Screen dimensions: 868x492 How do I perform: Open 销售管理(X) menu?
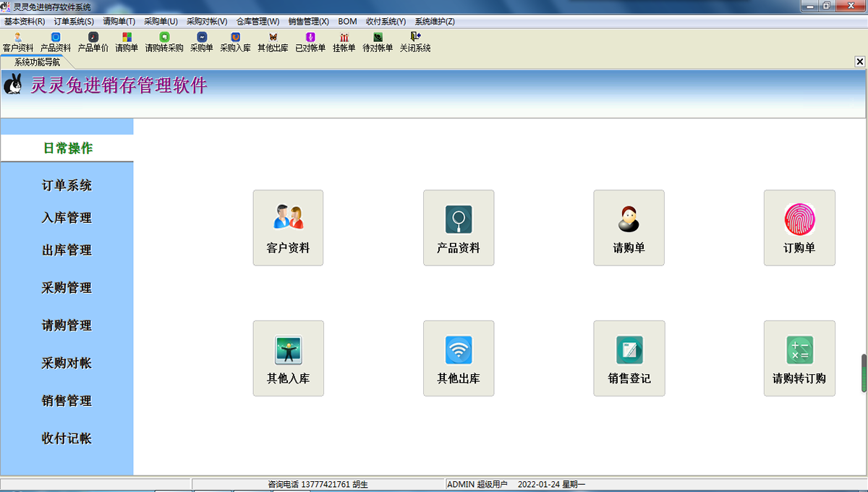click(308, 22)
